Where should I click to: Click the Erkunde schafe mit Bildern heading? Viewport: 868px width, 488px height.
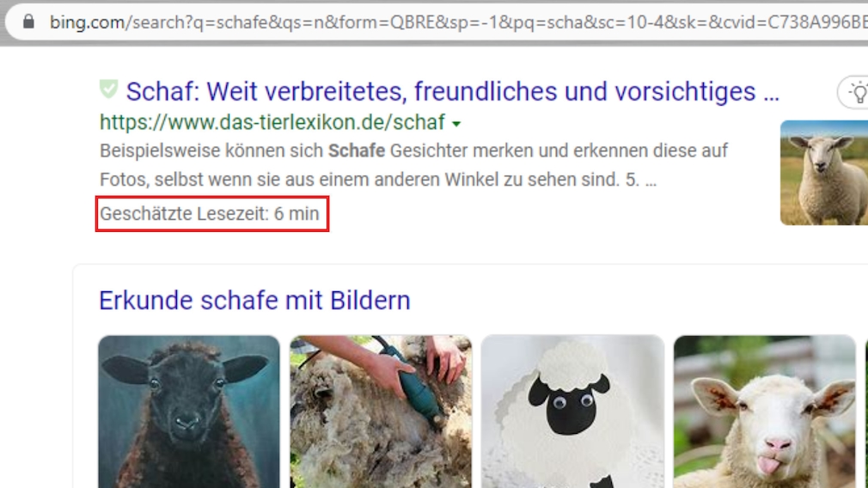254,301
